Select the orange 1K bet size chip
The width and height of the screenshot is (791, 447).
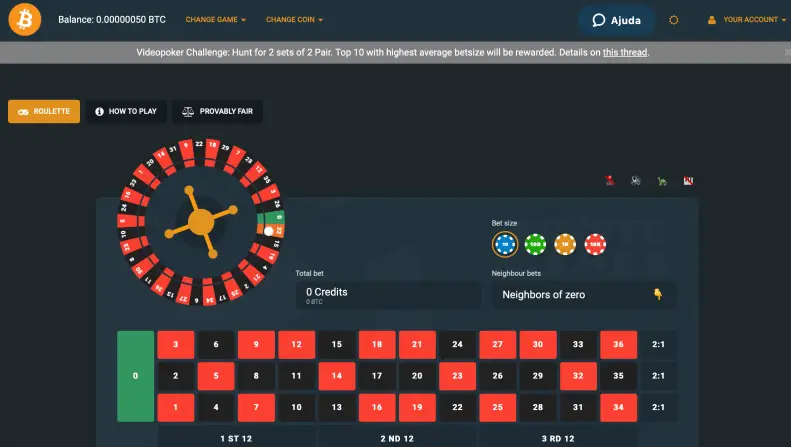click(x=565, y=243)
